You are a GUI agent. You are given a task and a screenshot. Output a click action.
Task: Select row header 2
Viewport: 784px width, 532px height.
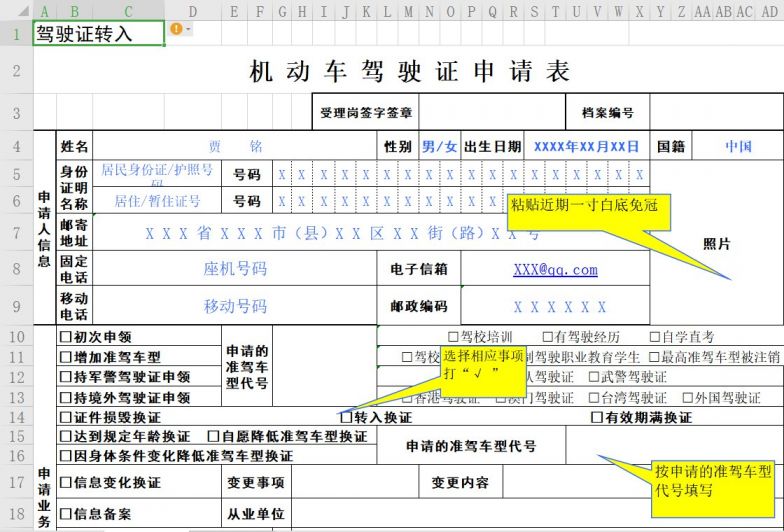pos(16,70)
